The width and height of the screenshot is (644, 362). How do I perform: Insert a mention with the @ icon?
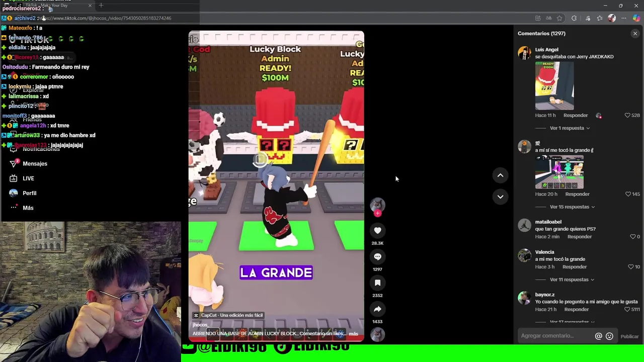(598, 336)
